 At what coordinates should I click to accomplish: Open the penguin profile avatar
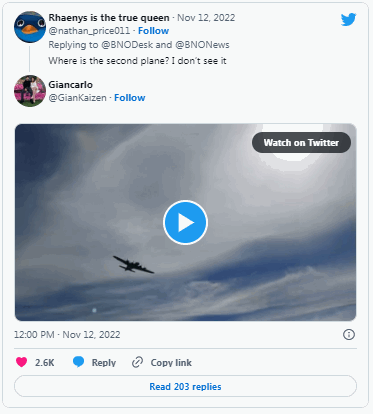(30, 27)
